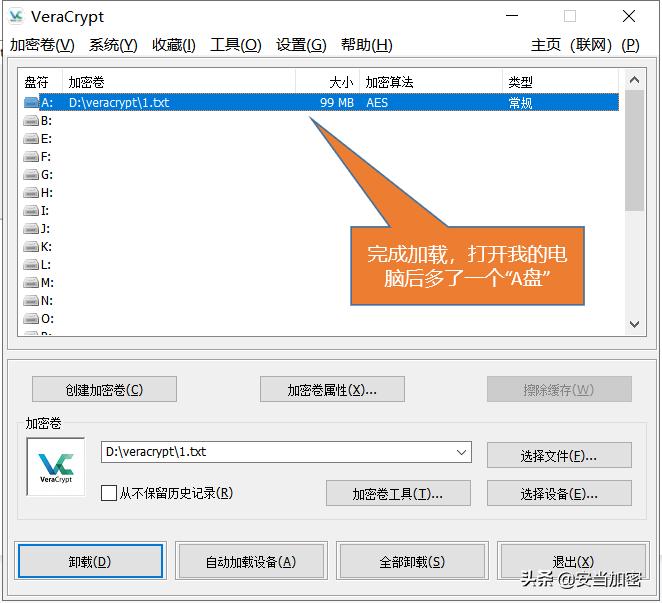Click the AES algorithm cell
This screenshot has width=662, height=603.
click(377, 103)
